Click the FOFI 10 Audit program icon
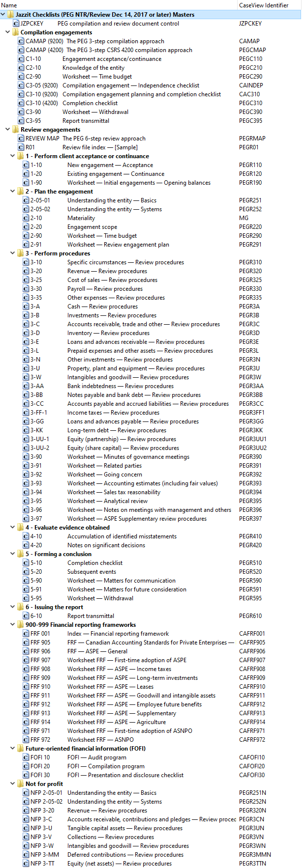The height and width of the screenshot is (868, 305). pyautogui.click(x=26, y=757)
